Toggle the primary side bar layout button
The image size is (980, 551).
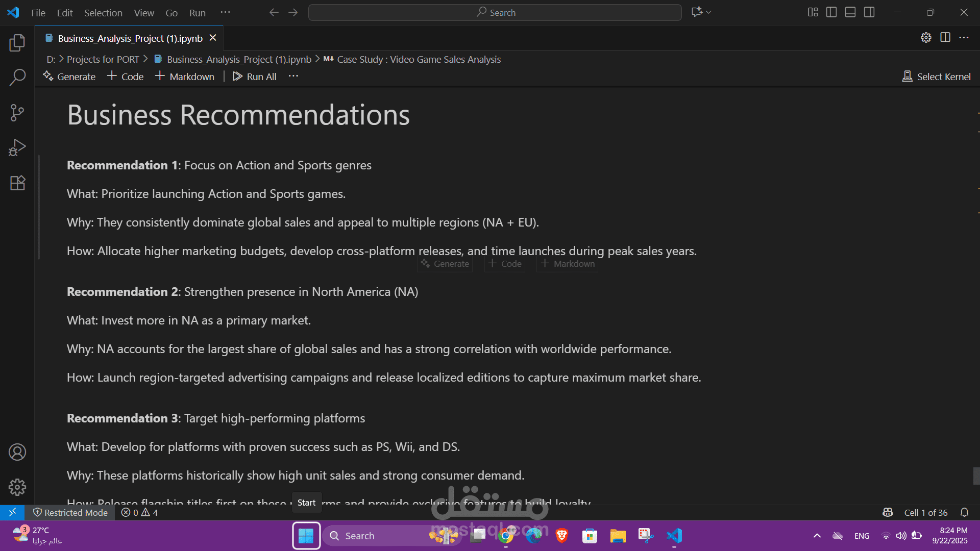[831, 12]
